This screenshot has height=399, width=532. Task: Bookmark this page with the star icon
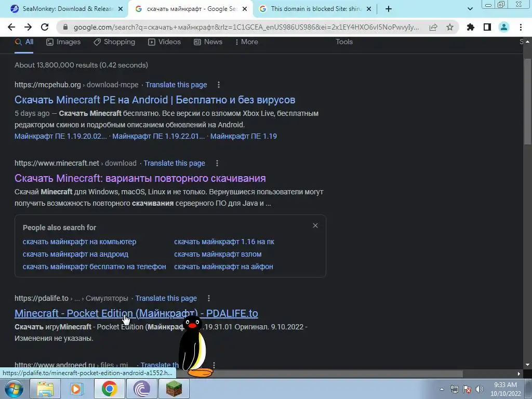pos(450,27)
